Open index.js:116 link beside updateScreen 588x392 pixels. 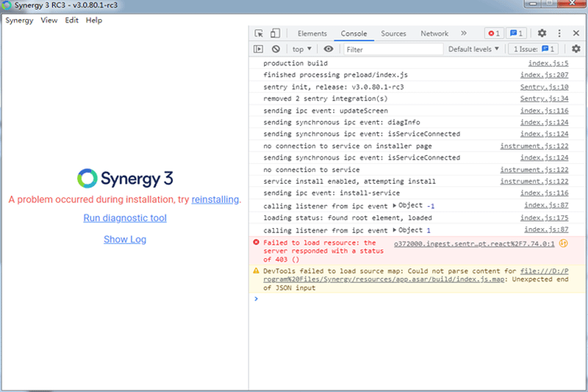[544, 110]
